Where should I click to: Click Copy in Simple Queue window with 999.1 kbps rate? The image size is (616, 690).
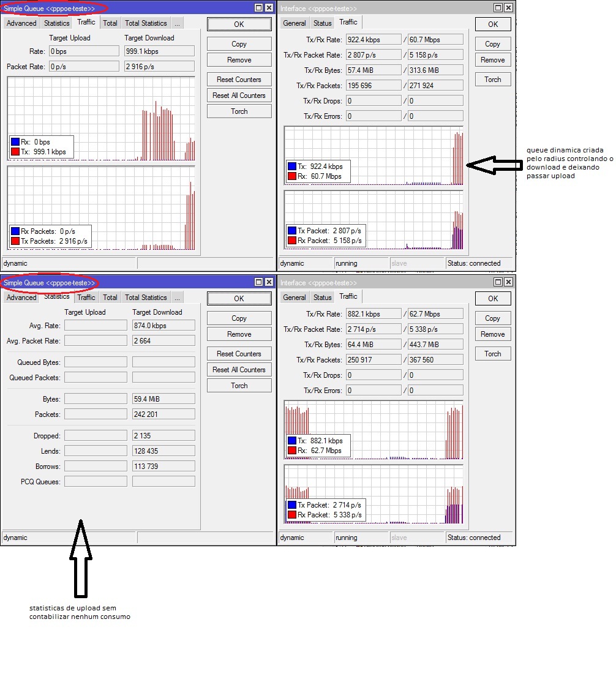click(239, 44)
